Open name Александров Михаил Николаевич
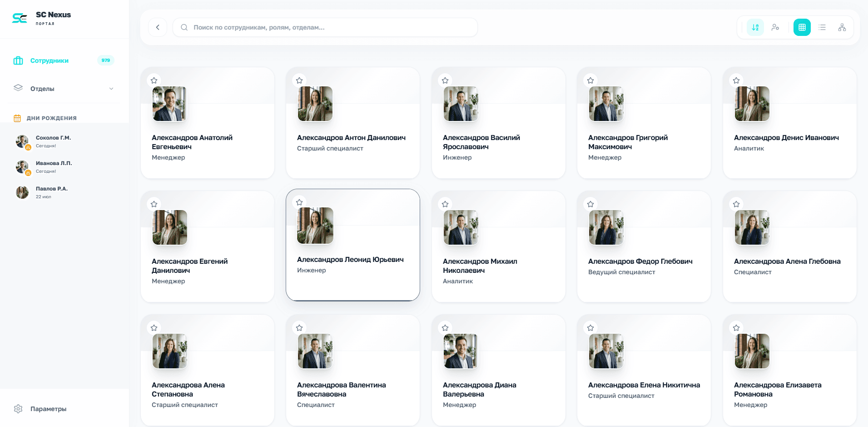The image size is (868, 427). coord(480,266)
